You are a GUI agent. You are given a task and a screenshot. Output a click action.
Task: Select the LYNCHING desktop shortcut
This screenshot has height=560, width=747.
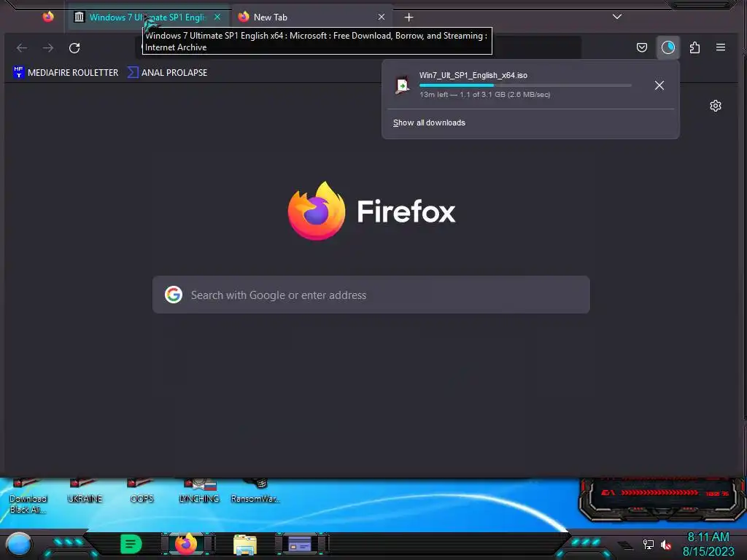[x=199, y=492]
